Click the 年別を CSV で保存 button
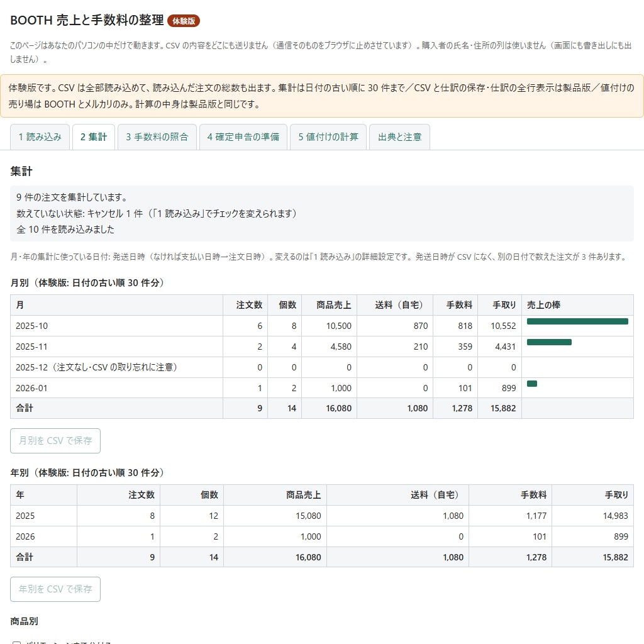The image size is (644, 644). (x=55, y=589)
